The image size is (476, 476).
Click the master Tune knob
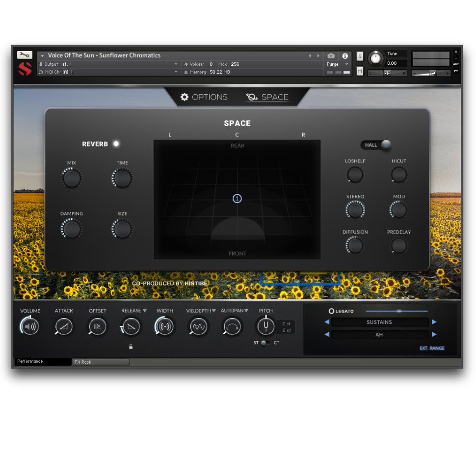point(375,58)
